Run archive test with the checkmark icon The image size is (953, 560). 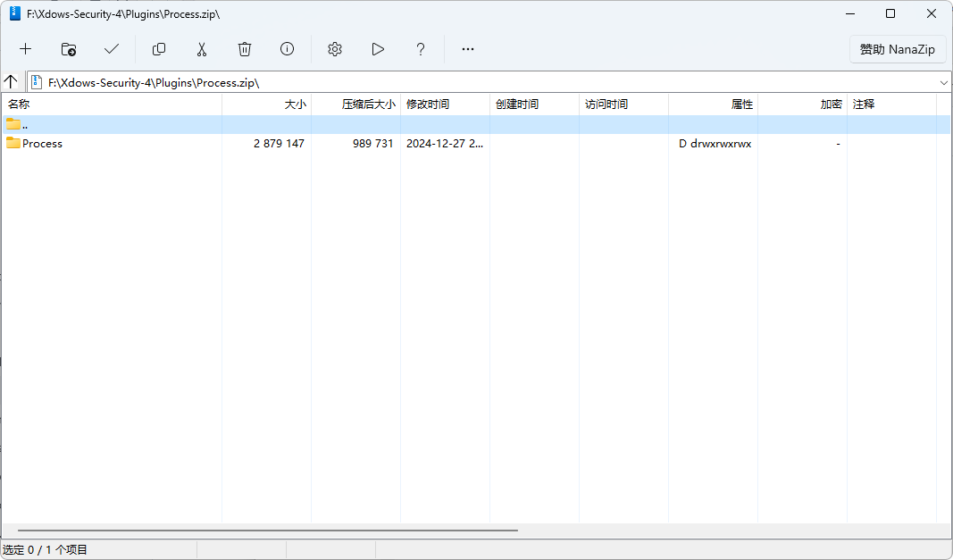click(x=111, y=49)
